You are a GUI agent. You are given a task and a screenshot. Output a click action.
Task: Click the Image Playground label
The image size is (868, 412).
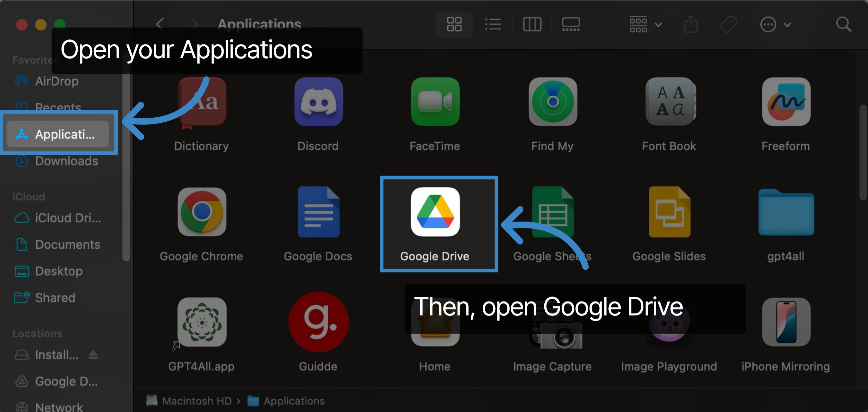669,366
